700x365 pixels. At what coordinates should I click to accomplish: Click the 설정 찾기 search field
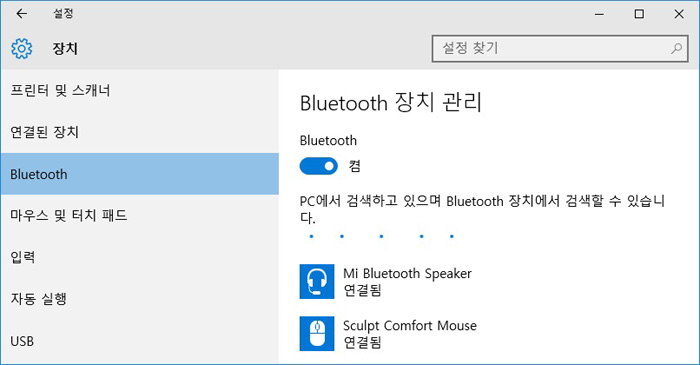click(x=560, y=48)
